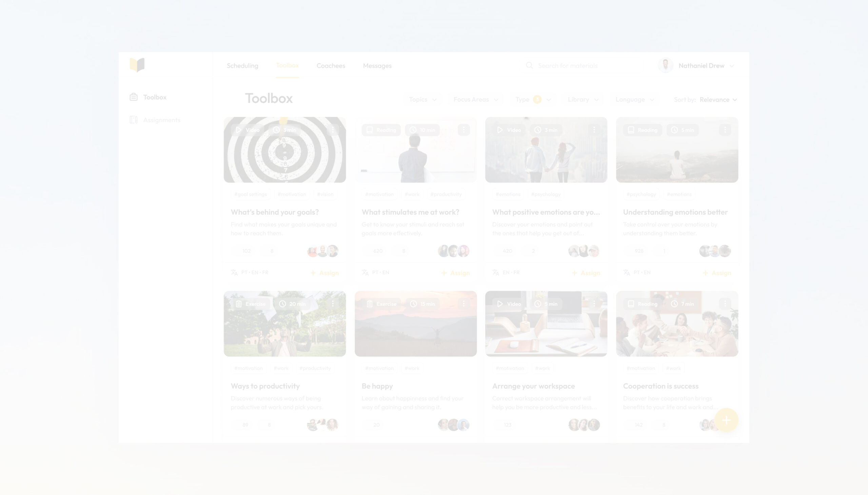
Task: Click the #psychology tag on What positive emotions card
Action: pyautogui.click(x=546, y=194)
